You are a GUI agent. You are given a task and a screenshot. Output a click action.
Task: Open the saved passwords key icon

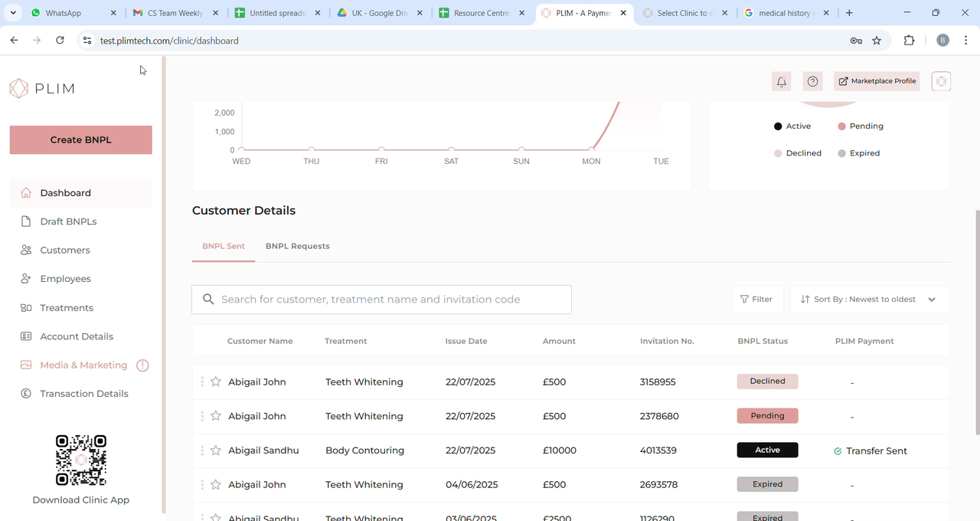856,41
